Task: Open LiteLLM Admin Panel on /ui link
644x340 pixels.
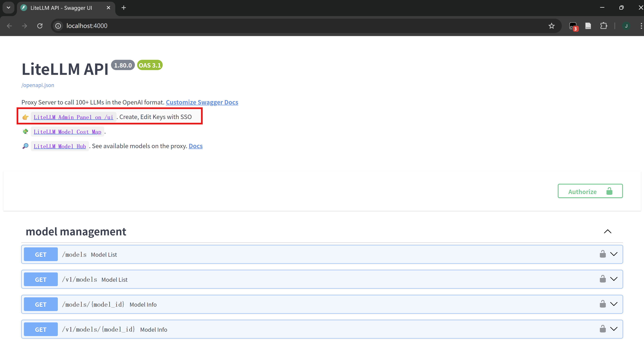Action: click(73, 117)
